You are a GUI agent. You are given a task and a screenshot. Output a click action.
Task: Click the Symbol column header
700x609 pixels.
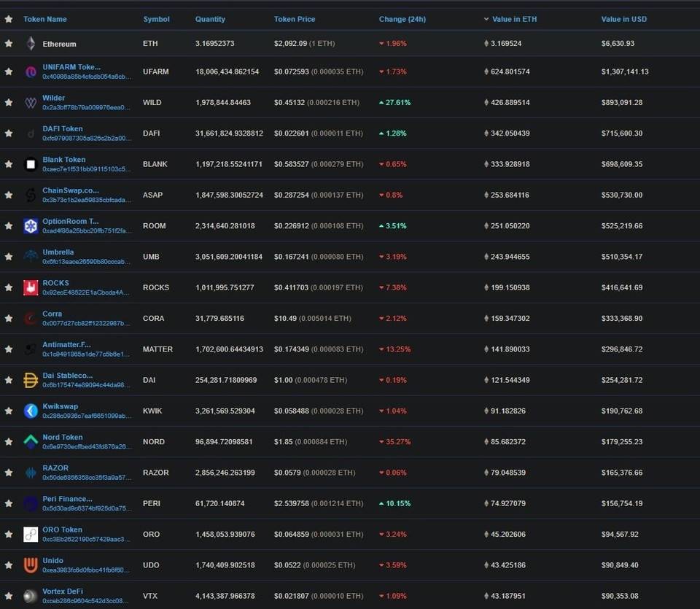[156, 19]
